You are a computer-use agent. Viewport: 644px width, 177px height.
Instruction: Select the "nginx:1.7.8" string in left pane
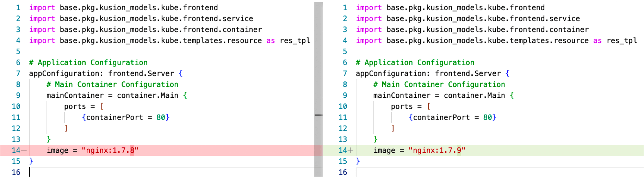110,151
